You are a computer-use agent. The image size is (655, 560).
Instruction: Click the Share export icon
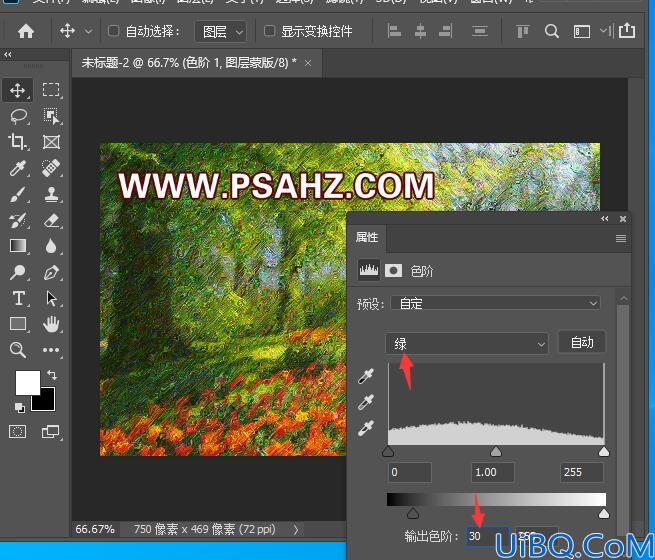coord(627,30)
